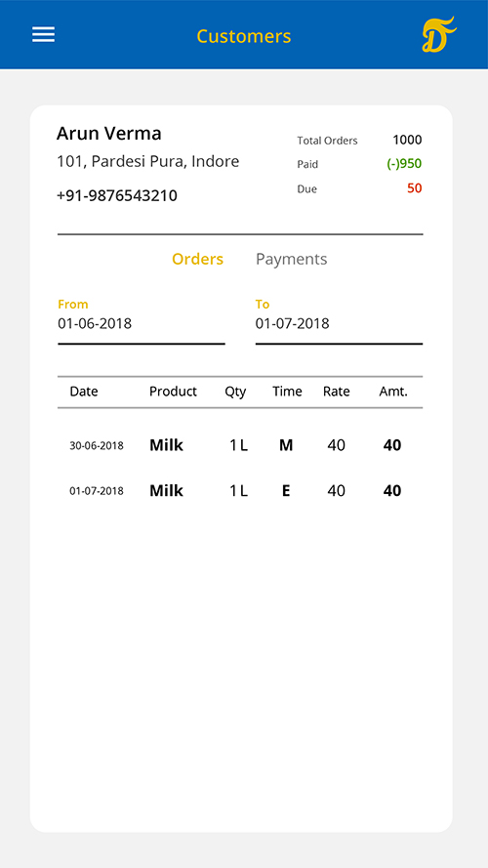Switch to the Payments tab

291,259
